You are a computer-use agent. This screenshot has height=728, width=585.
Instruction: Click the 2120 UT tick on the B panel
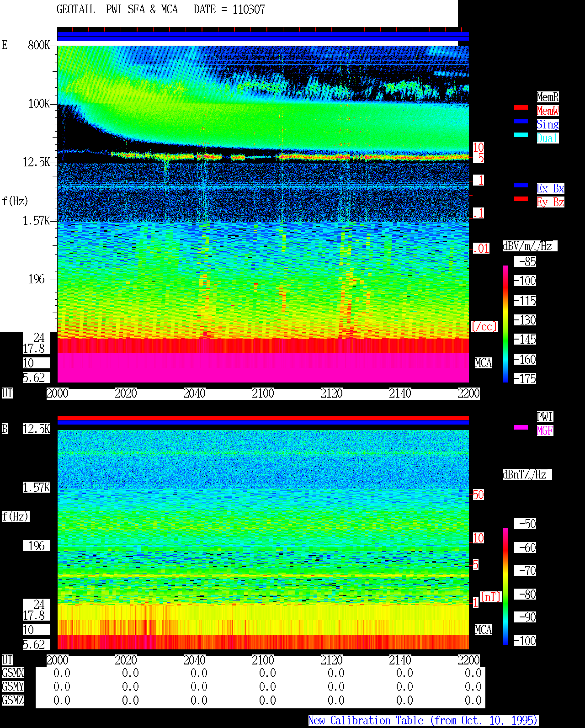pos(332,660)
